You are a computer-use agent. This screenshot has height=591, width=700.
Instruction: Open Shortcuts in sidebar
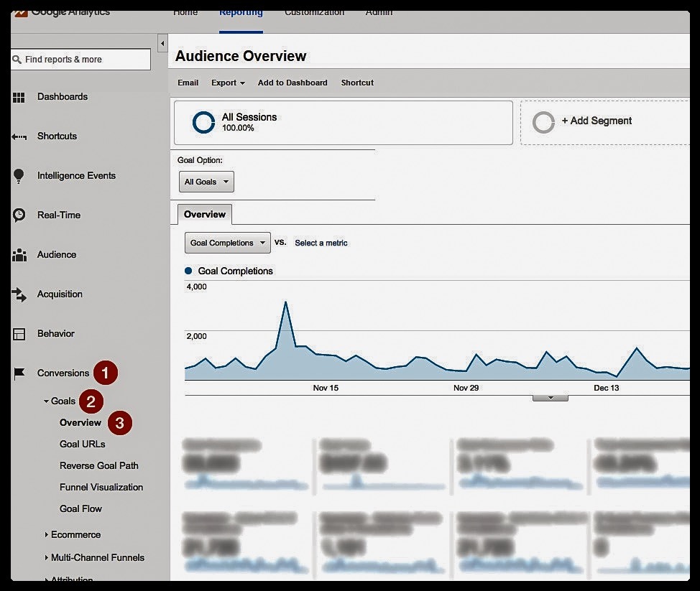[x=57, y=136]
